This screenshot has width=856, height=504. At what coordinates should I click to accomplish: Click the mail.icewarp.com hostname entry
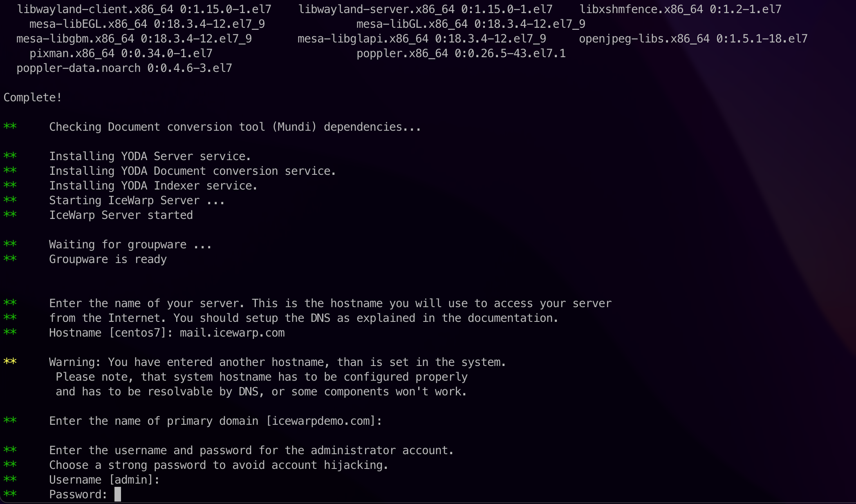pos(232,333)
